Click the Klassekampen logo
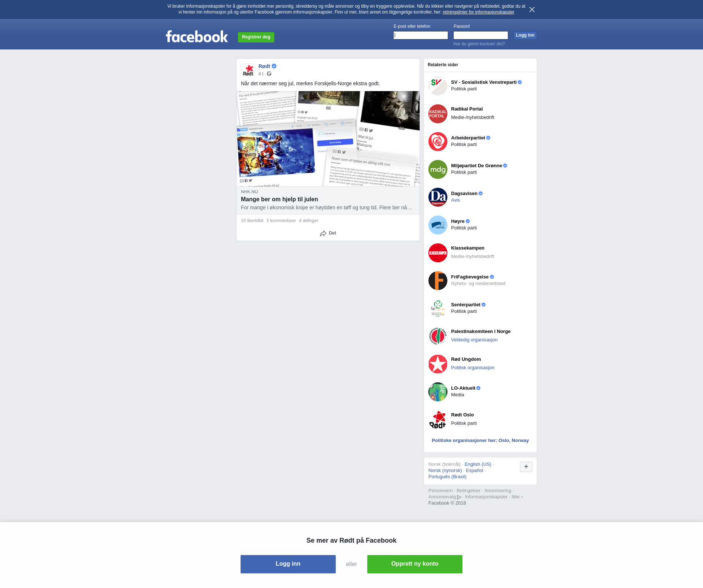703x588 pixels. coord(438,253)
